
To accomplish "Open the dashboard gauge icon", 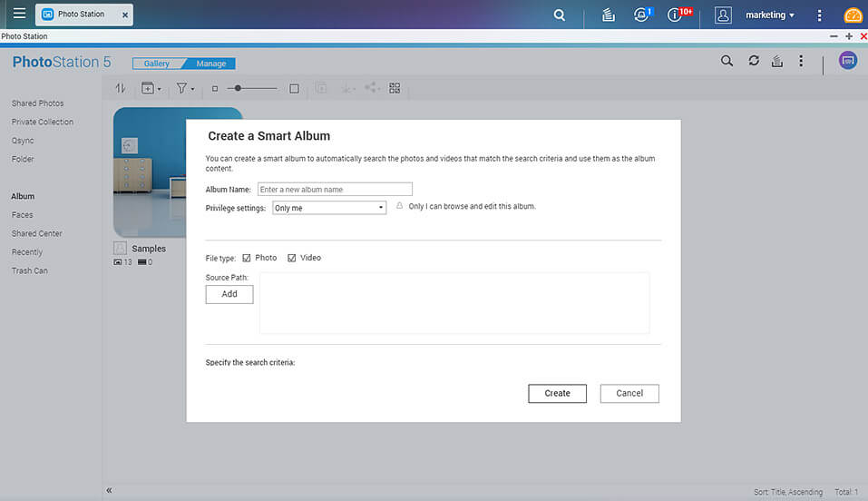I will tap(853, 15).
